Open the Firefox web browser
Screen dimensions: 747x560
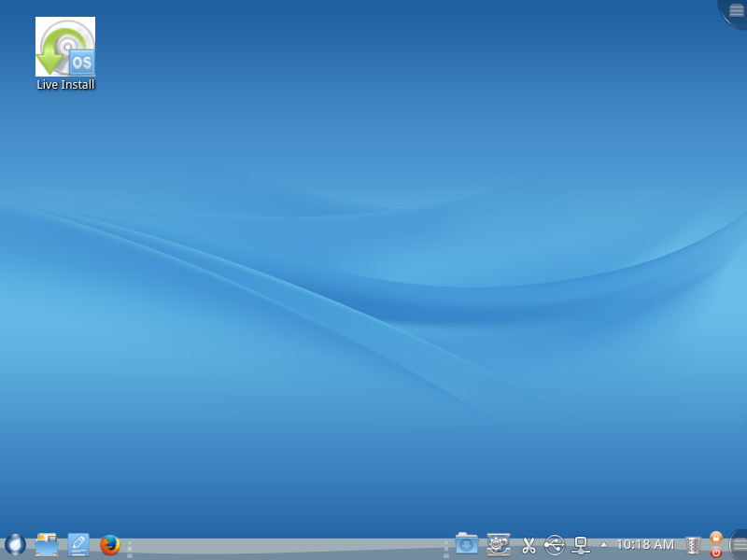(x=110, y=544)
